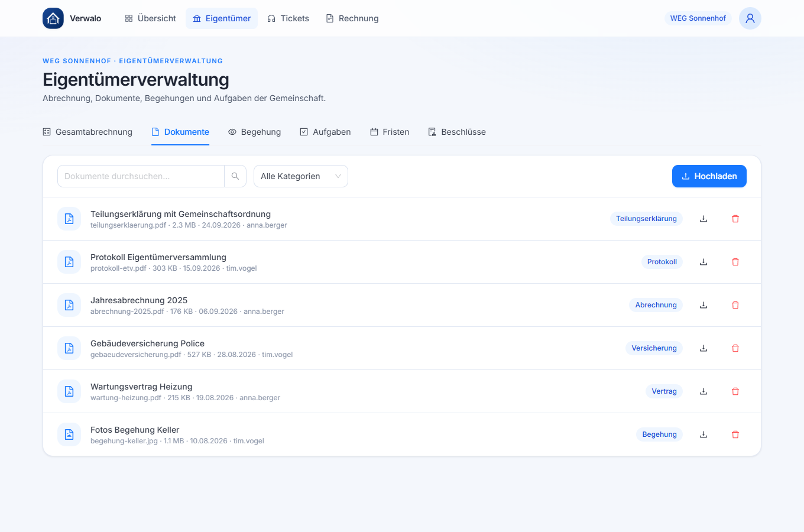Focus the Dokumente durchsuchen search field
This screenshot has height=532, width=804.
pyautogui.click(x=141, y=176)
